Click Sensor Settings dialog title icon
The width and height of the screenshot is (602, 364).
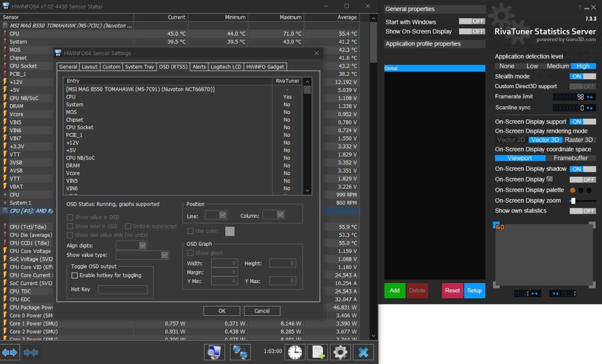pyautogui.click(x=58, y=53)
